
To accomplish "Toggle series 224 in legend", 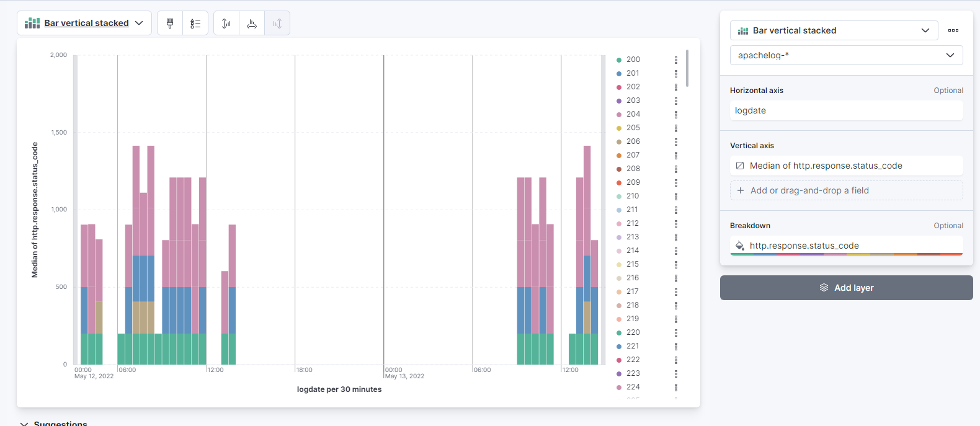I will pos(633,387).
